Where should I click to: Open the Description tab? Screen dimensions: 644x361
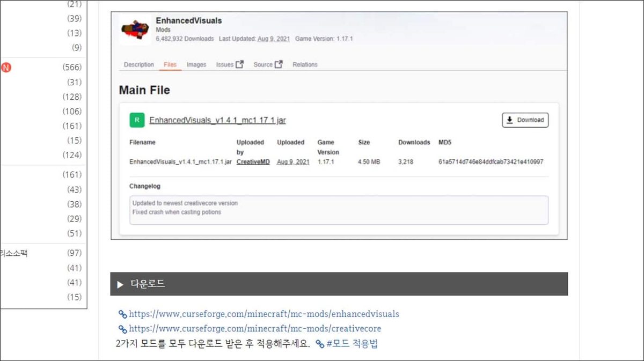(139, 64)
